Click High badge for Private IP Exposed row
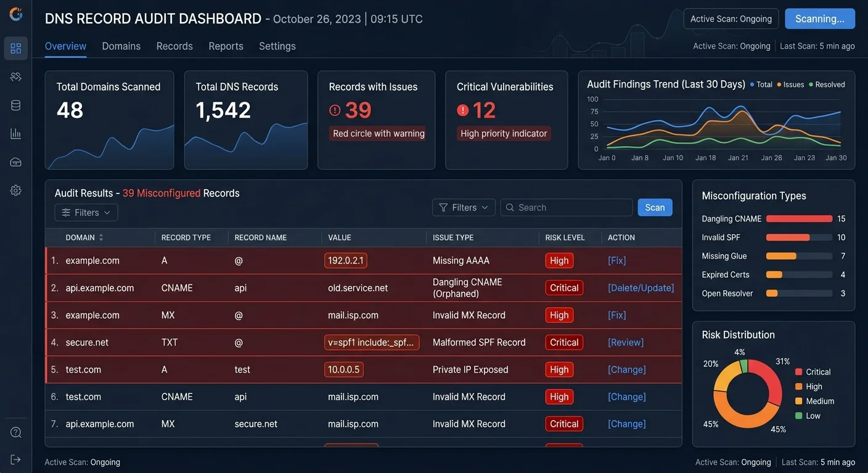 click(x=559, y=370)
